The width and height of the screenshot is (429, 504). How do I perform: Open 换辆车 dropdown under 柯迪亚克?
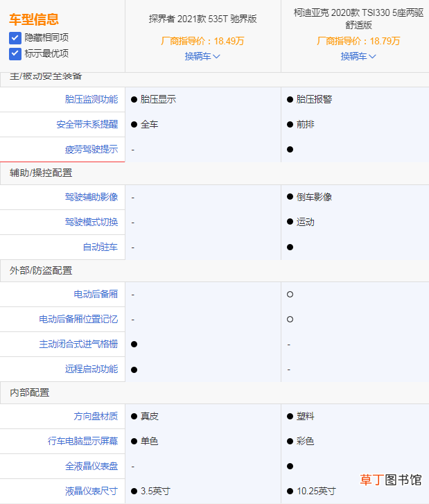click(x=358, y=56)
